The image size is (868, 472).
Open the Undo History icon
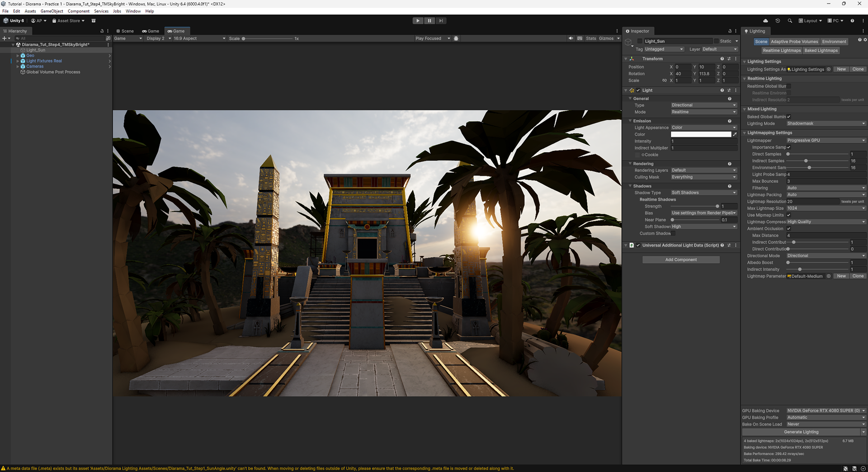tap(778, 21)
